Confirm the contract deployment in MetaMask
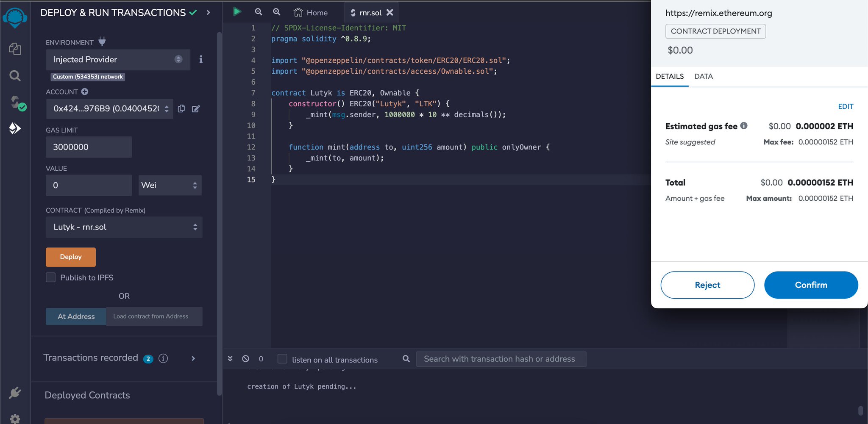This screenshot has height=424, width=868. pos(811,285)
